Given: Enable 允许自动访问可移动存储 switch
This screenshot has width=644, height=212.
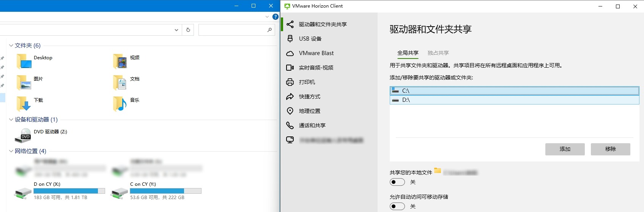Looking at the screenshot, I should coord(397,206).
